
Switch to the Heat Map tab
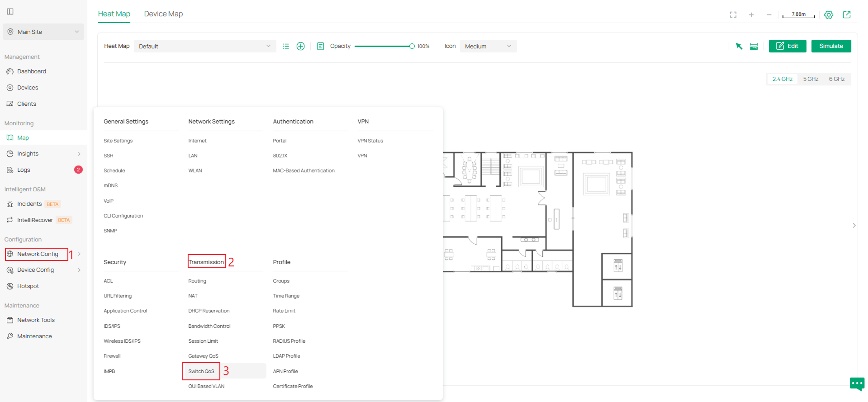114,14
